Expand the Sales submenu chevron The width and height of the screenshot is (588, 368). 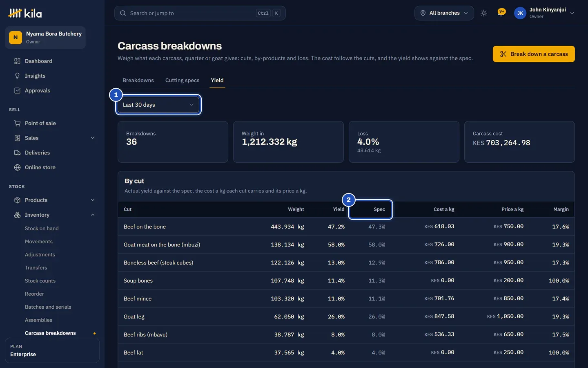click(x=93, y=138)
